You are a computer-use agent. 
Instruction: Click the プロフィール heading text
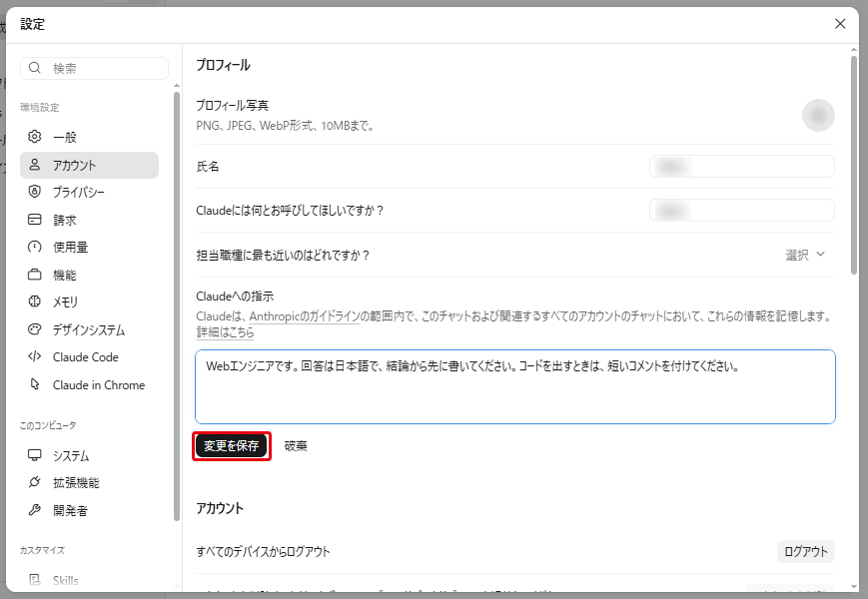pyautogui.click(x=223, y=65)
